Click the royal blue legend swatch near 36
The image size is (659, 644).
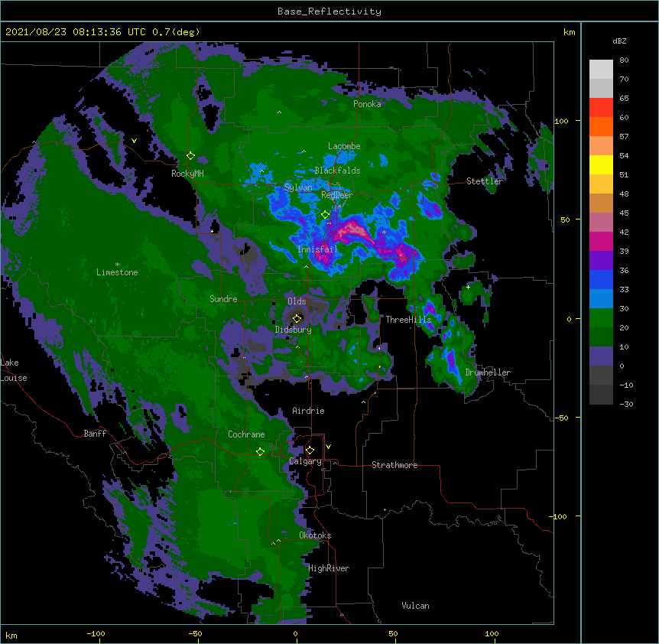601,279
